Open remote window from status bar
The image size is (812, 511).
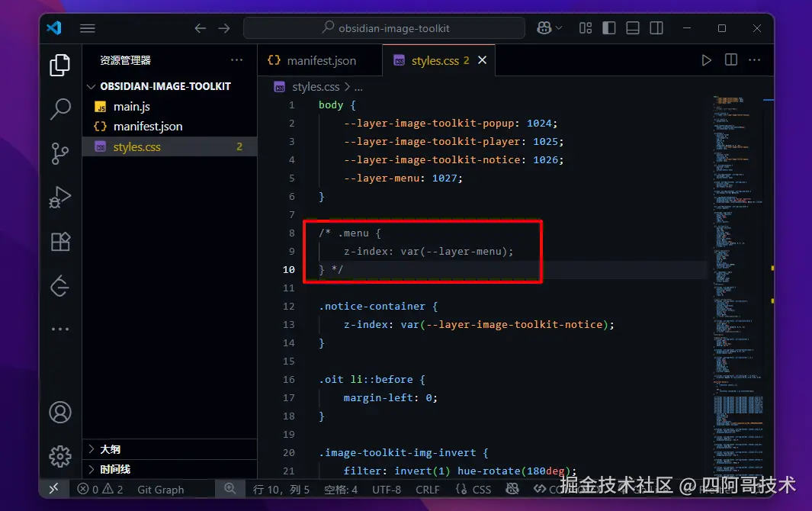(x=54, y=489)
